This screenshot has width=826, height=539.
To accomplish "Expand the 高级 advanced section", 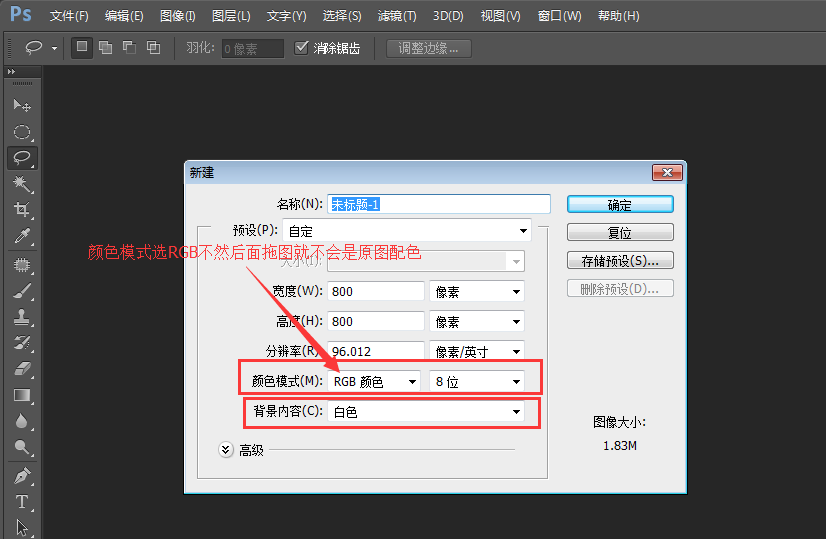I will [225, 450].
